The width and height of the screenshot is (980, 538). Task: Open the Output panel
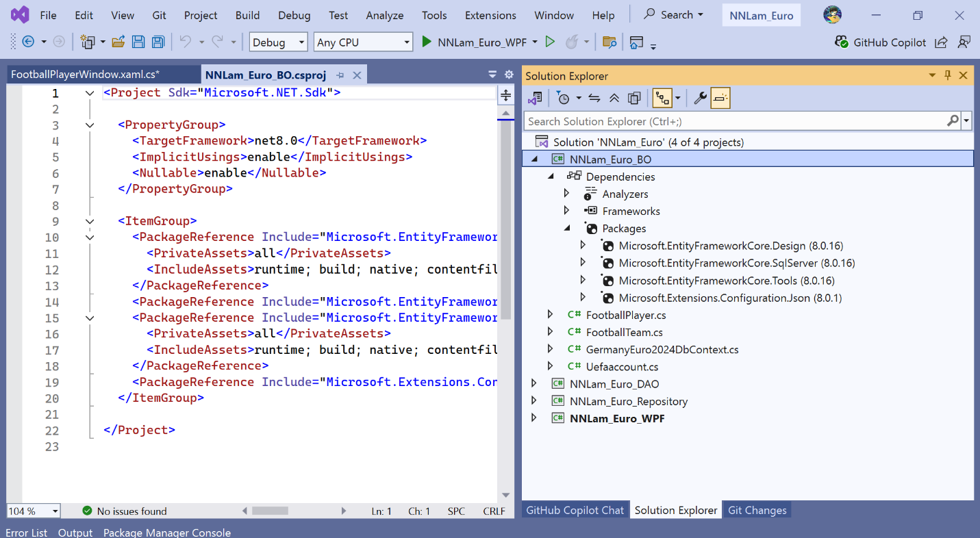point(75,532)
